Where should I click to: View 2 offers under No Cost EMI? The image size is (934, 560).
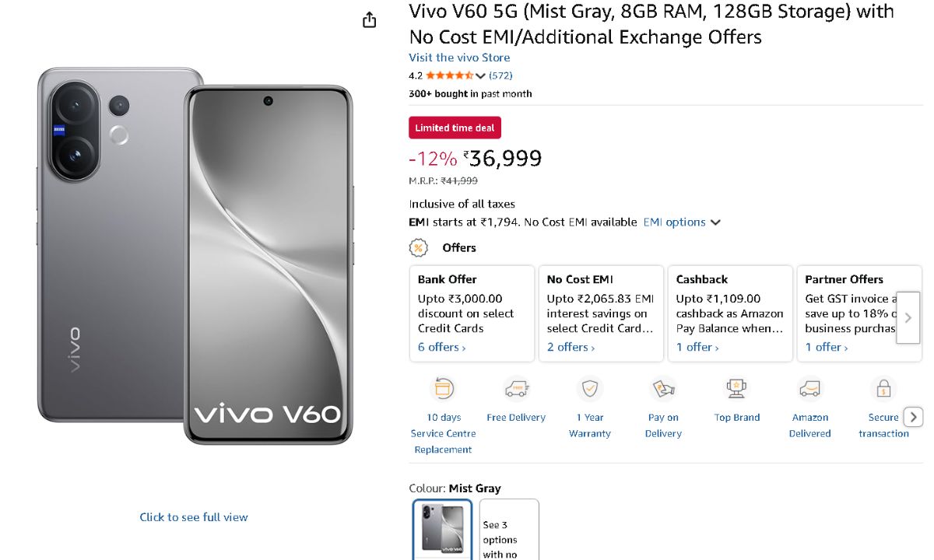571,347
